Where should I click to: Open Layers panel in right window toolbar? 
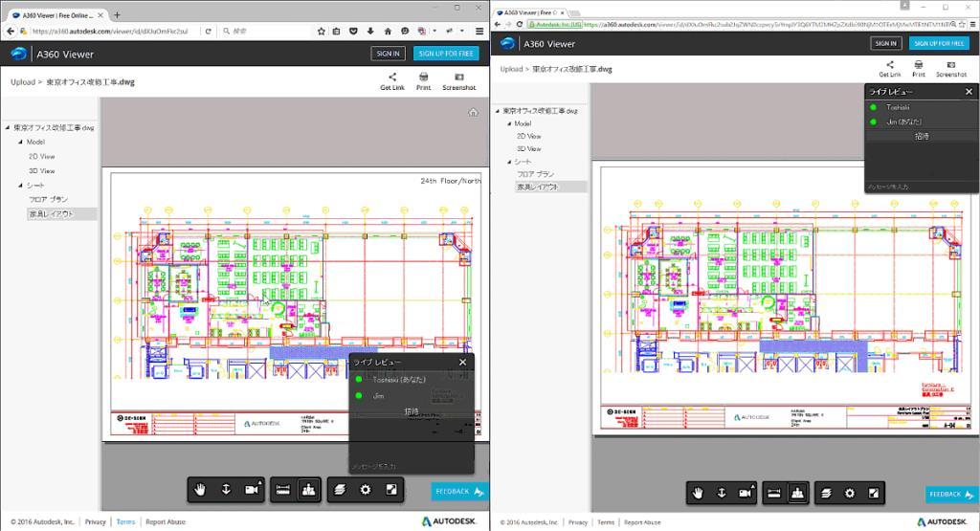826,493
